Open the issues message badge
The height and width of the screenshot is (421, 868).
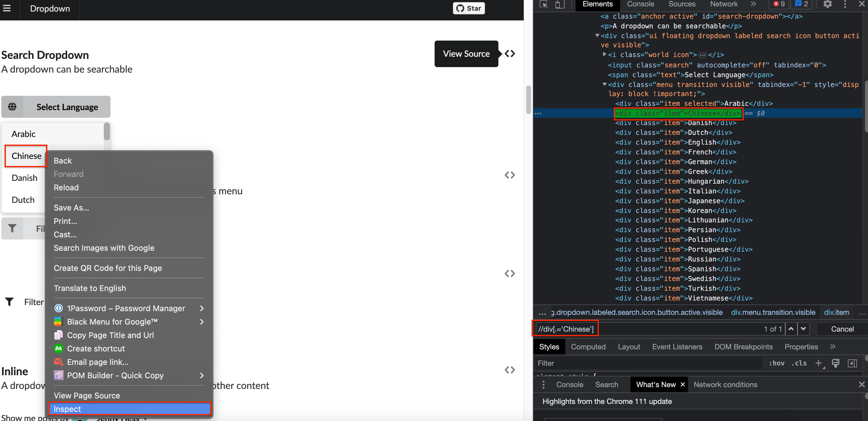click(x=802, y=4)
